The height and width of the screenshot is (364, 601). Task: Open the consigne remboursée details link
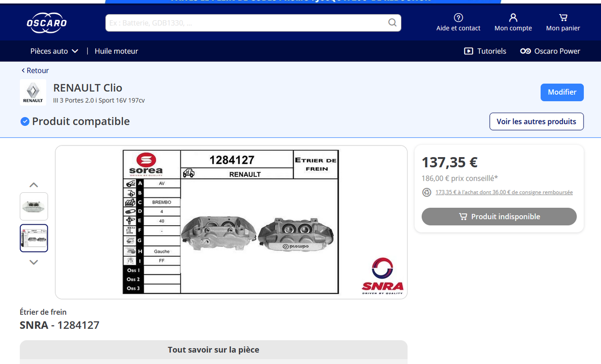504,192
